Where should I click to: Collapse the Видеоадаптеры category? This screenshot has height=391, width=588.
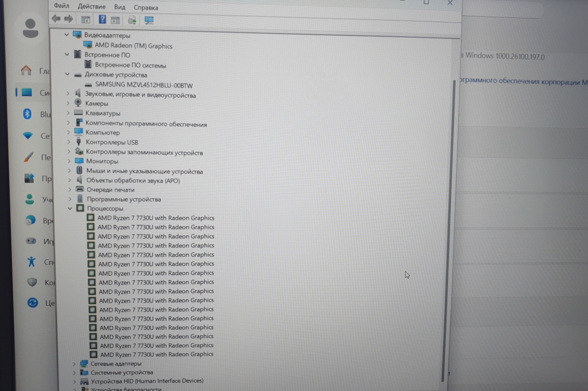(x=66, y=35)
